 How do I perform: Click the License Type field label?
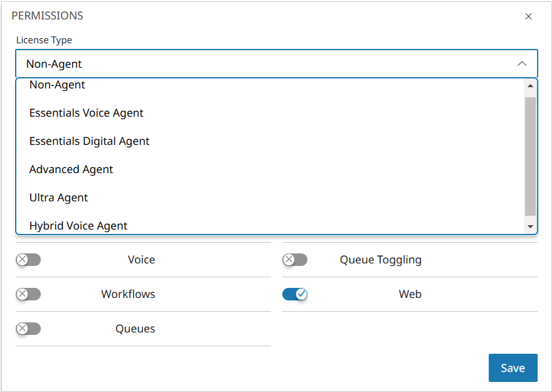[x=44, y=40]
